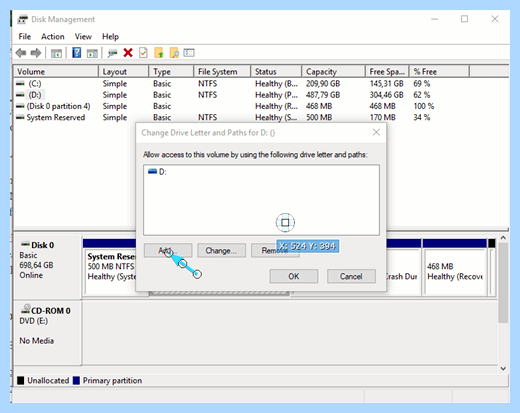Image resolution: width=520 pixels, height=413 pixels.
Task: Click the settings list view toolbar icon
Action: coord(189,53)
